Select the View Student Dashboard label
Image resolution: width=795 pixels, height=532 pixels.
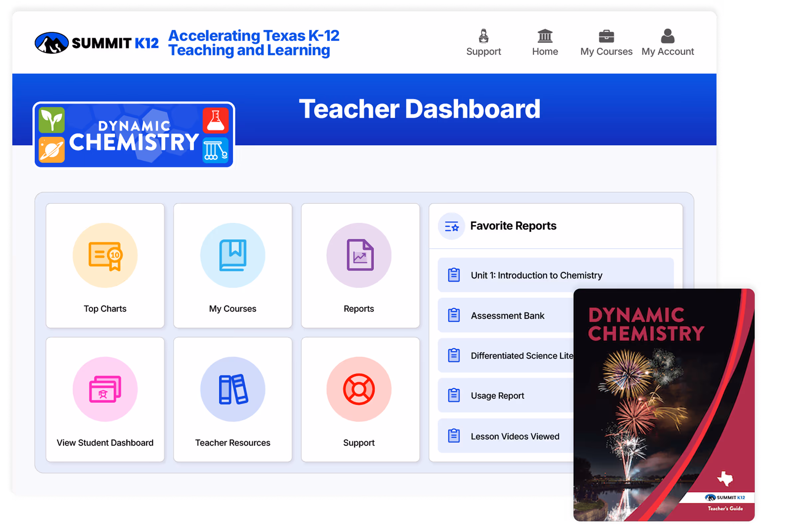point(105,443)
